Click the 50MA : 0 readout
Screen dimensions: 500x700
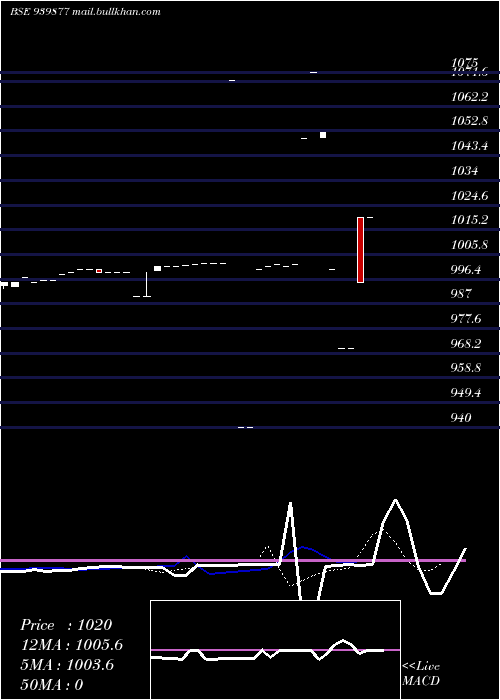(52, 685)
